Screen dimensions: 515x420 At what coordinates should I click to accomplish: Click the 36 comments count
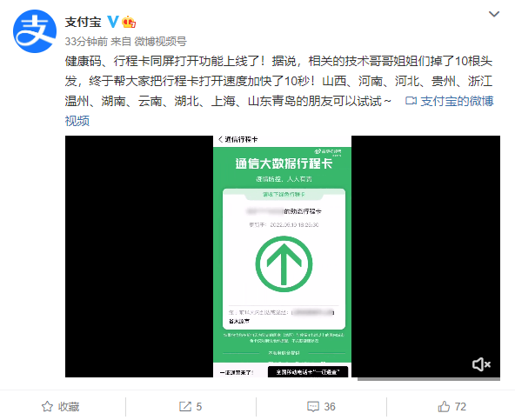point(330,407)
